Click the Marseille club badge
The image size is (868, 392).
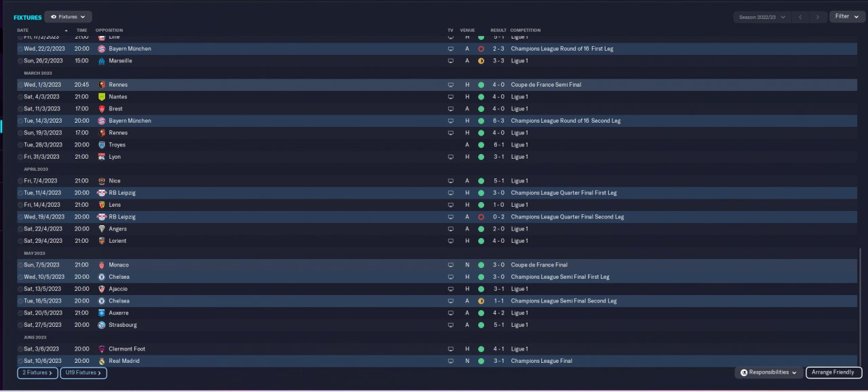(x=102, y=61)
